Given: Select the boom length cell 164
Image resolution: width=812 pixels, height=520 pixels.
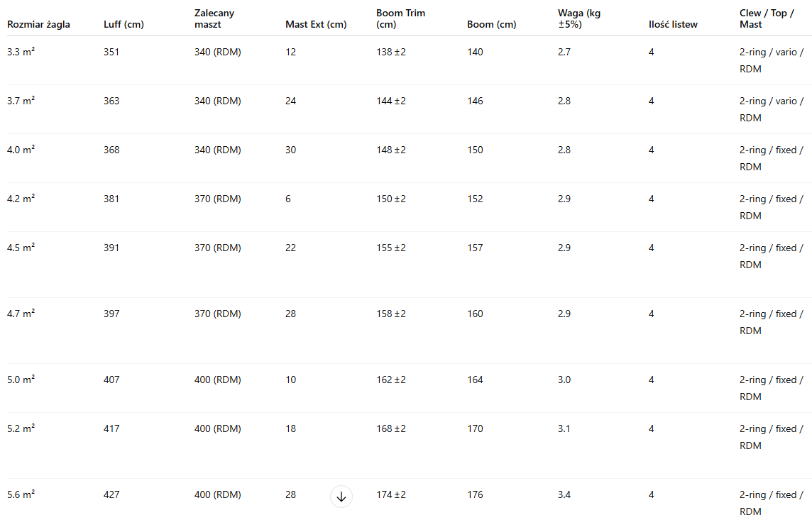Looking at the screenshot, I should click(475, 380).
